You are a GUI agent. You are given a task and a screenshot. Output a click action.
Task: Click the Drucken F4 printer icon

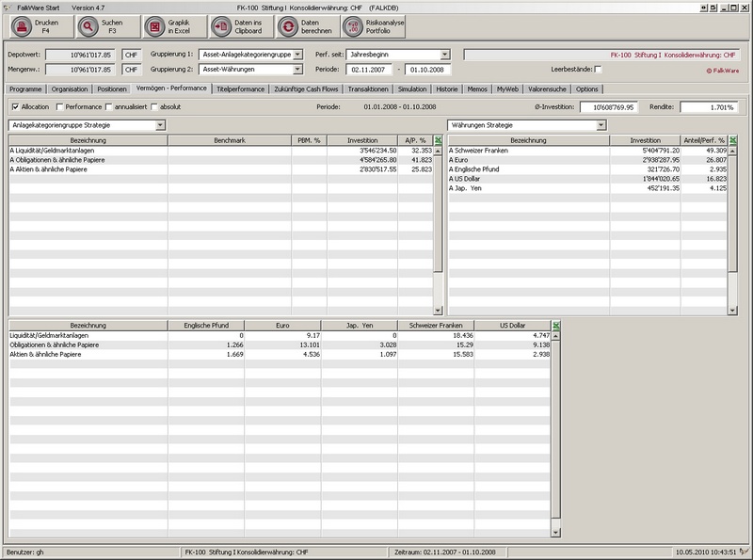[x=22, y=27]
